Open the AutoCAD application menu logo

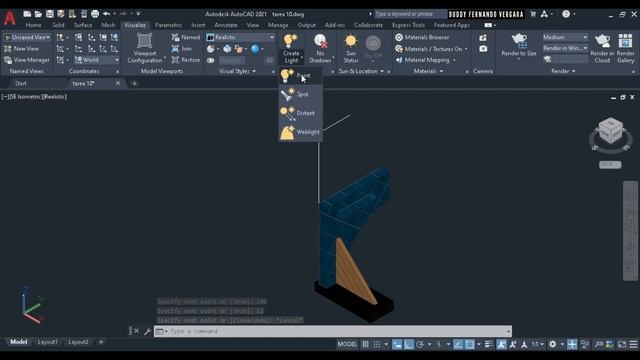(x=9, y=18)
